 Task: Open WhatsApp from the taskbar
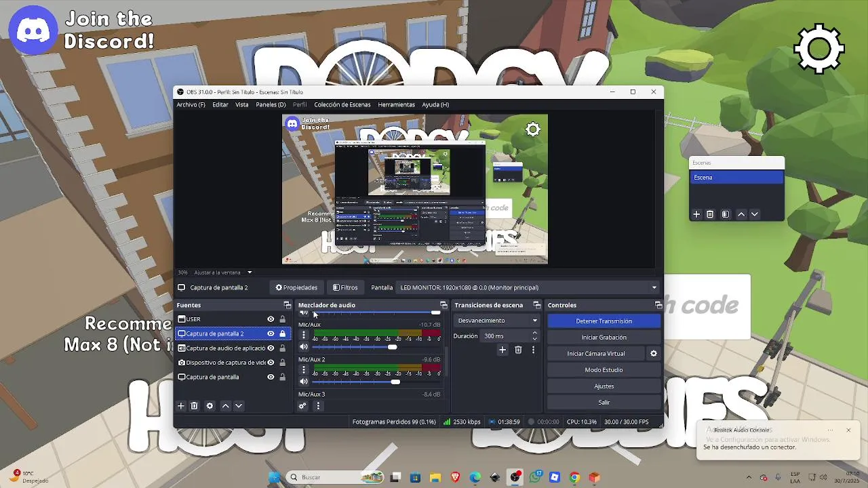pyautogui.click(x=535, y=477)
